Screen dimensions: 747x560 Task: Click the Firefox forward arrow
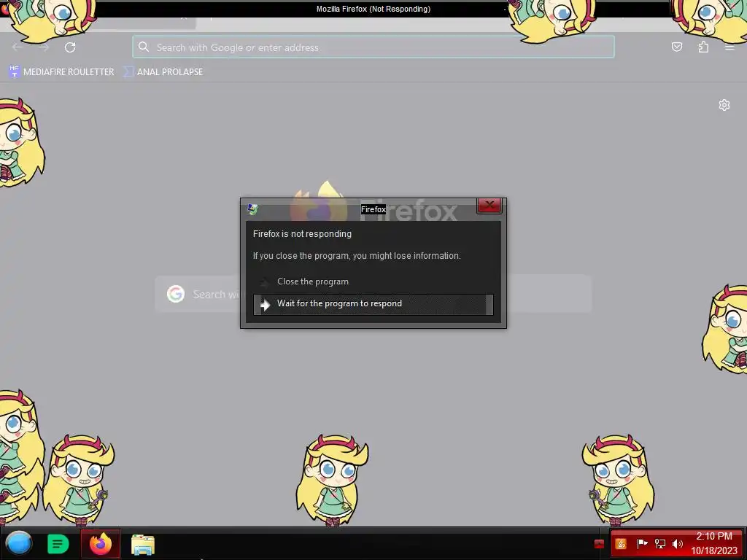coord(44,47)
